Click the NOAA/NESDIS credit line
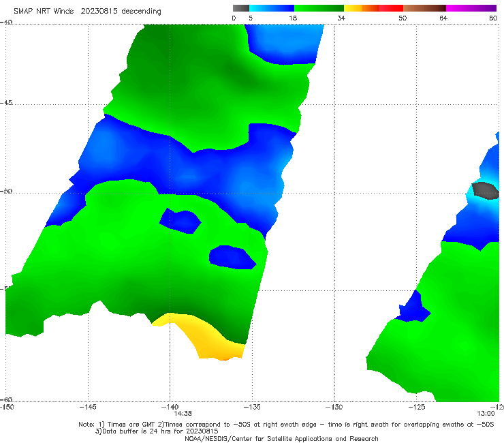This screenshot has height=443, width=504. [281, 438]
